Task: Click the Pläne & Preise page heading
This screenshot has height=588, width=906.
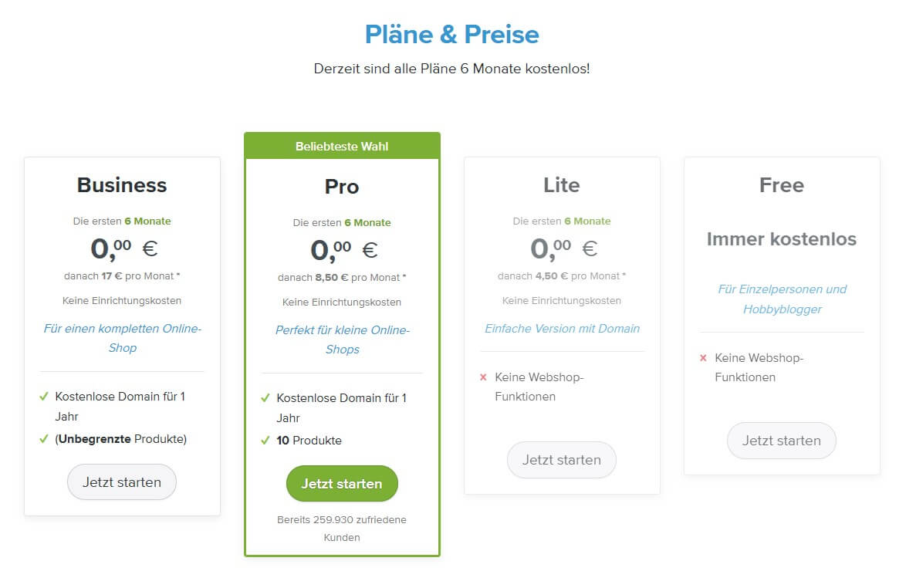Action: tap(452, 35)
